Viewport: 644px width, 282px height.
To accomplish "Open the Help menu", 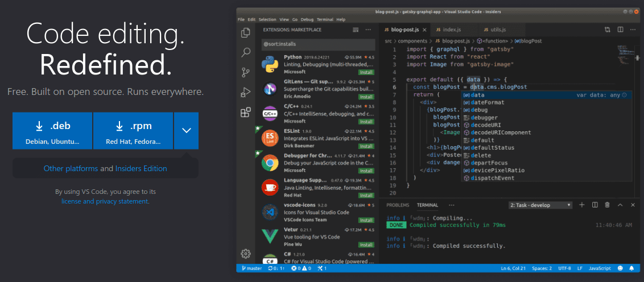I will tap(341, 19).
